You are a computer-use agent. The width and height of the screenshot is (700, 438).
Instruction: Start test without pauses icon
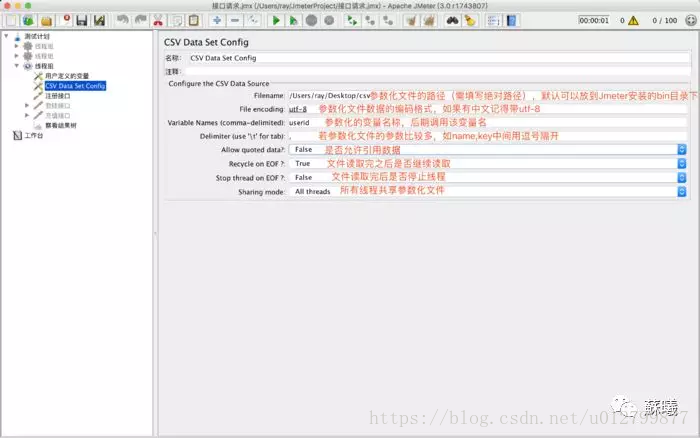click(x=293, y=21)
